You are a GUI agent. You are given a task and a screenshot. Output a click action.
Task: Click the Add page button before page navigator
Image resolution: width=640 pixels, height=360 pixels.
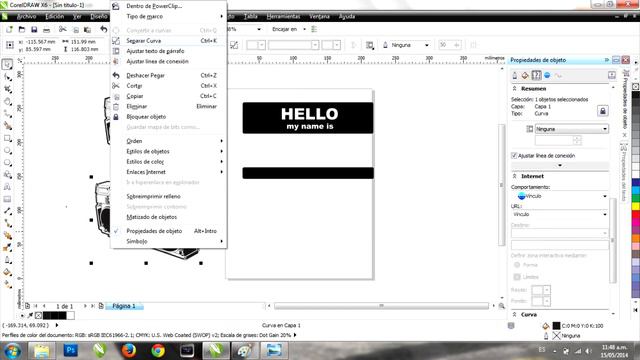pyautogui.click(x=27, y=306)
